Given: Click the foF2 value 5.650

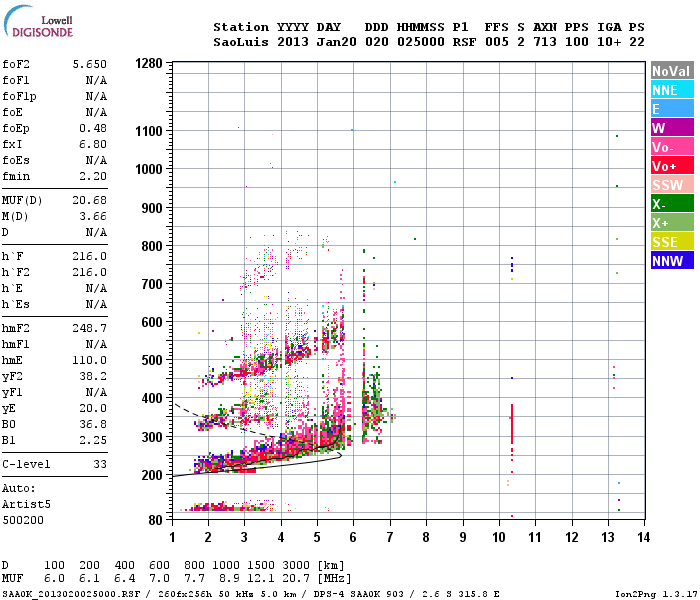Looking at the screenshot, I should point(90,64).
